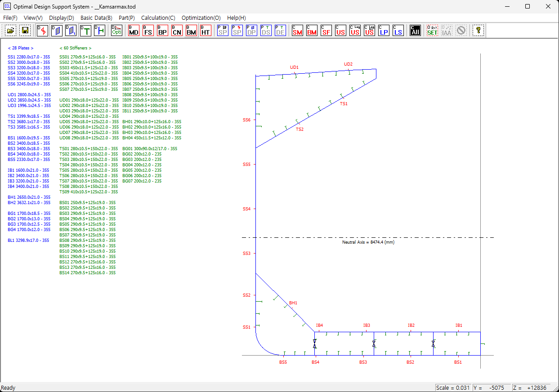The image size is (559, 392).
Task: Select the blue C LP icon
Action: [384, 30]
